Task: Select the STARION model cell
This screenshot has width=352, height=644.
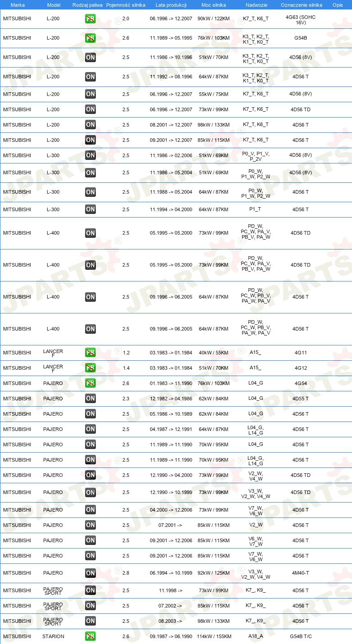Action: pyautogui.click(x=53, y=636)
